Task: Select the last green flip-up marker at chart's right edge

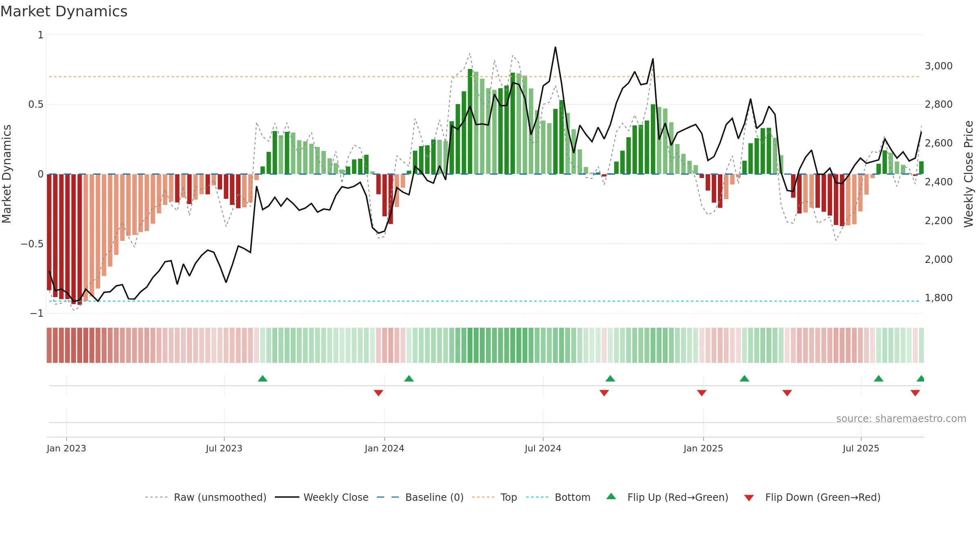Action: [x=920, y=378]
